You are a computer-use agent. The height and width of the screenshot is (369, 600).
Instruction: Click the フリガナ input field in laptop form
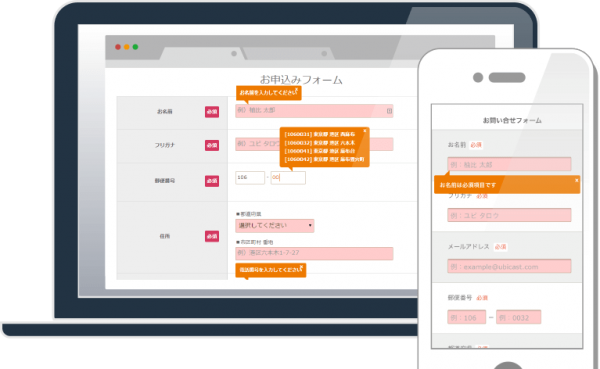pyautogui.click(x=314, y=144)
